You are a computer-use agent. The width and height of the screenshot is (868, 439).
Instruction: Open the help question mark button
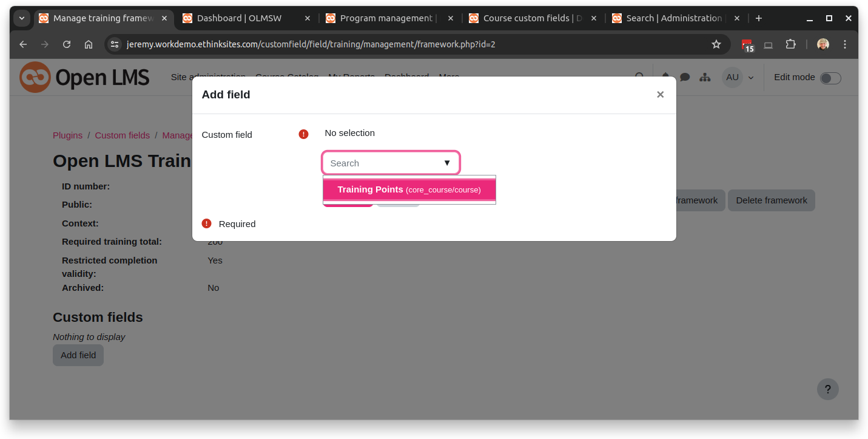tap(828, 389)
